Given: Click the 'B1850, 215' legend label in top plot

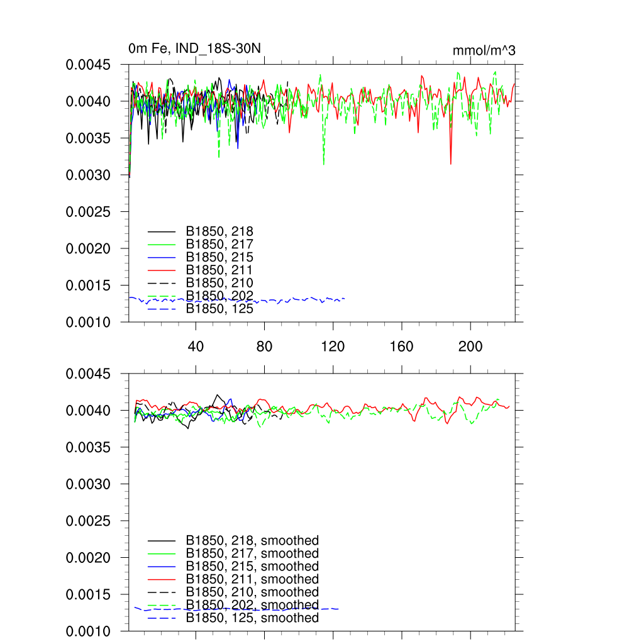Looking at the screenshot, I should point(219,257).
